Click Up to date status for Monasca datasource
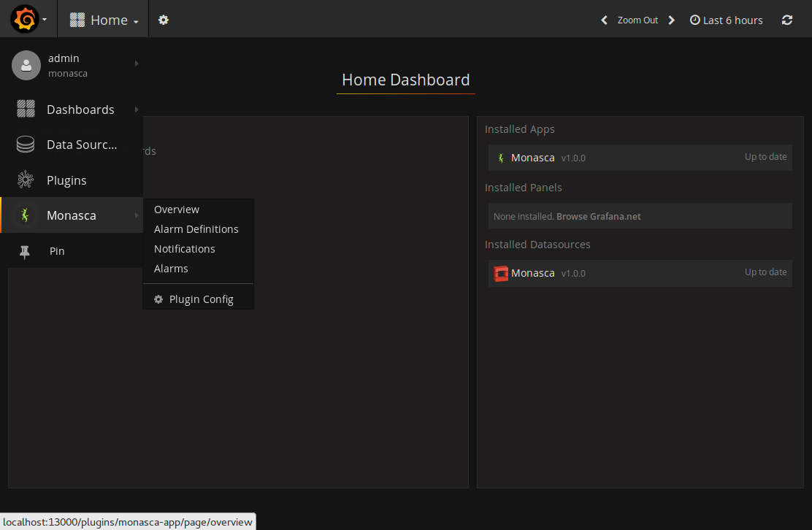The height and width of the screenshot is (530, 812). tap(765, 272)
